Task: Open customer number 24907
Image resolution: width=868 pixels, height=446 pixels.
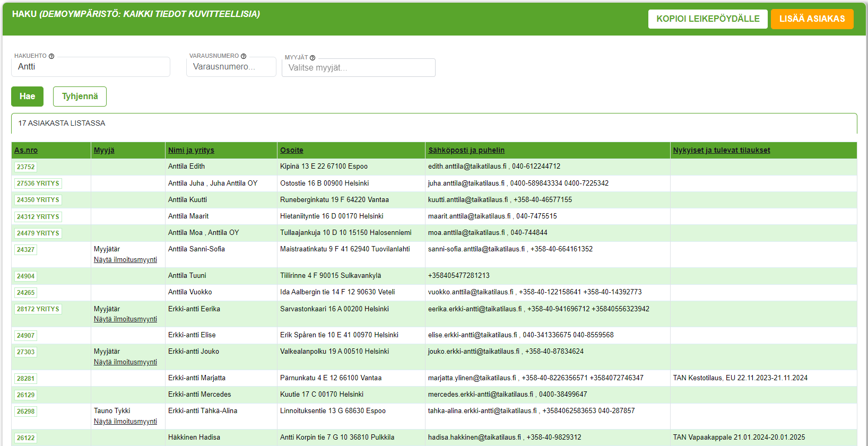Action: coord(25,336)
